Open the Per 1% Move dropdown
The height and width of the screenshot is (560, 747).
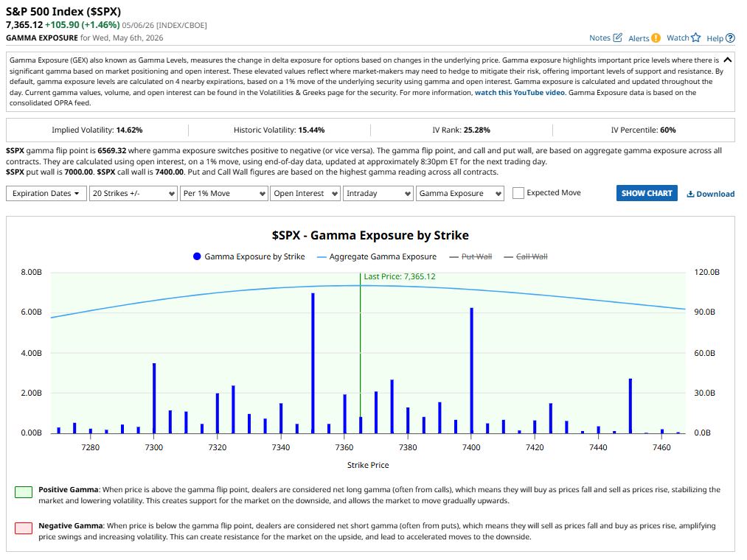[x=224, y=193]
